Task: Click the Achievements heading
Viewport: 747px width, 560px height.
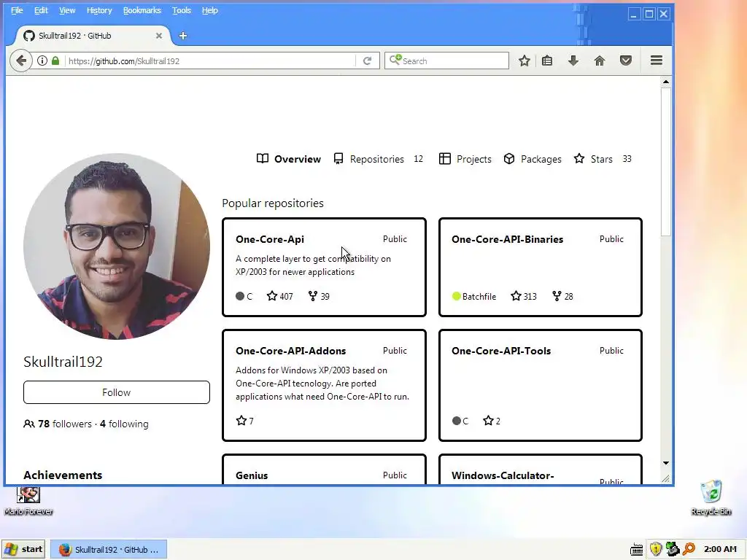Action: click(63, 475)
